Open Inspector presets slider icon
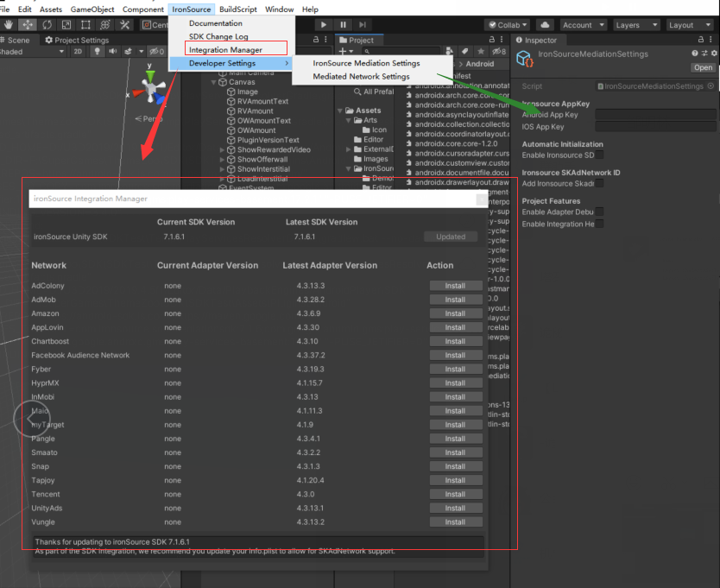 point(704,54)
